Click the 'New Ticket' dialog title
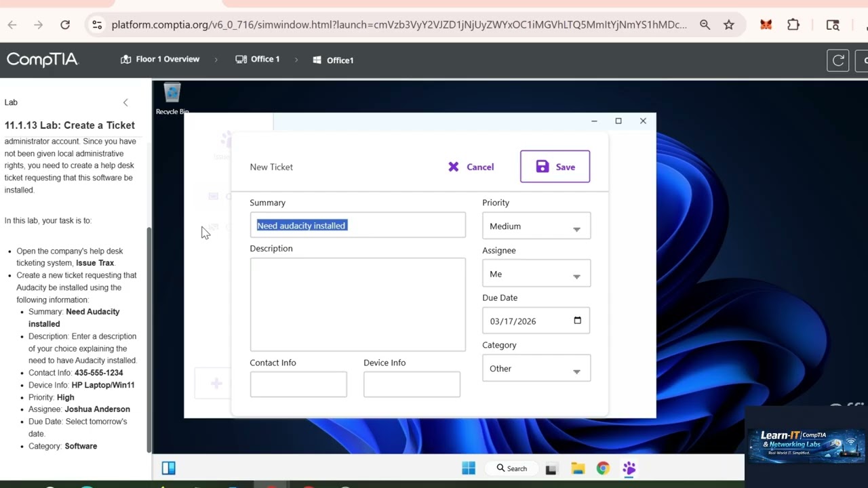868x488 pixels. pos(271,167)
